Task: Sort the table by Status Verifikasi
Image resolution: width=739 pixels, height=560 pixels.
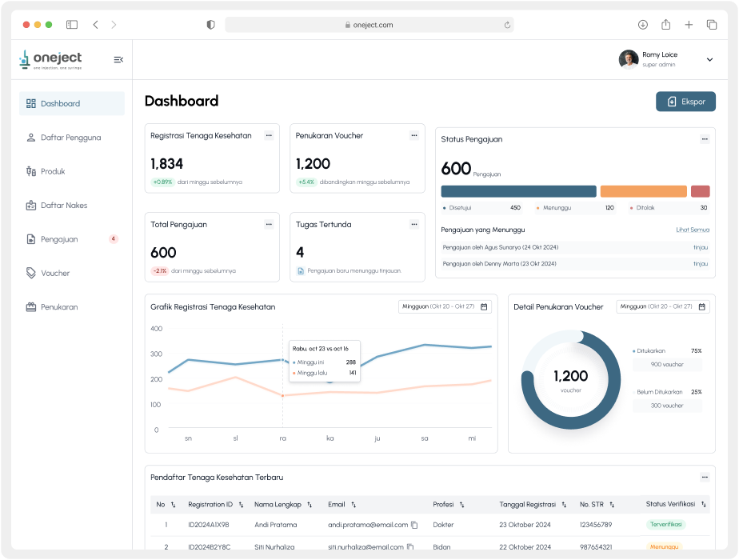Action: [703, 504]
